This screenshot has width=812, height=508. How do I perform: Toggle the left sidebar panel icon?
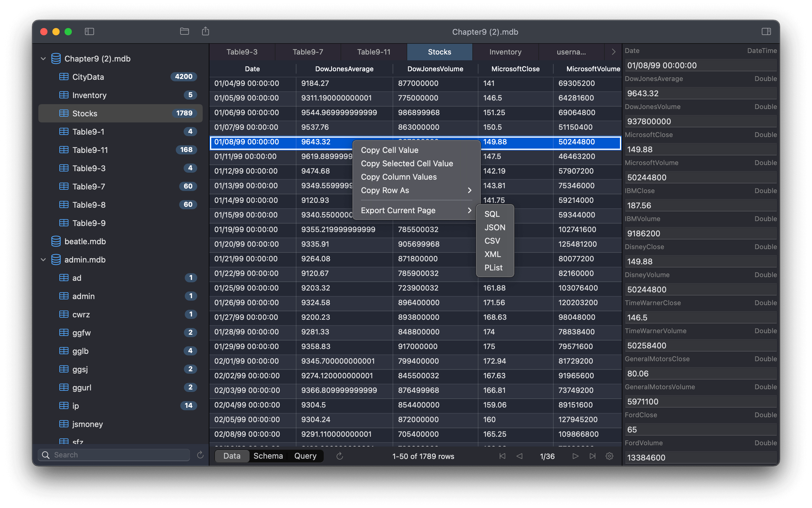tap(89, 32)
